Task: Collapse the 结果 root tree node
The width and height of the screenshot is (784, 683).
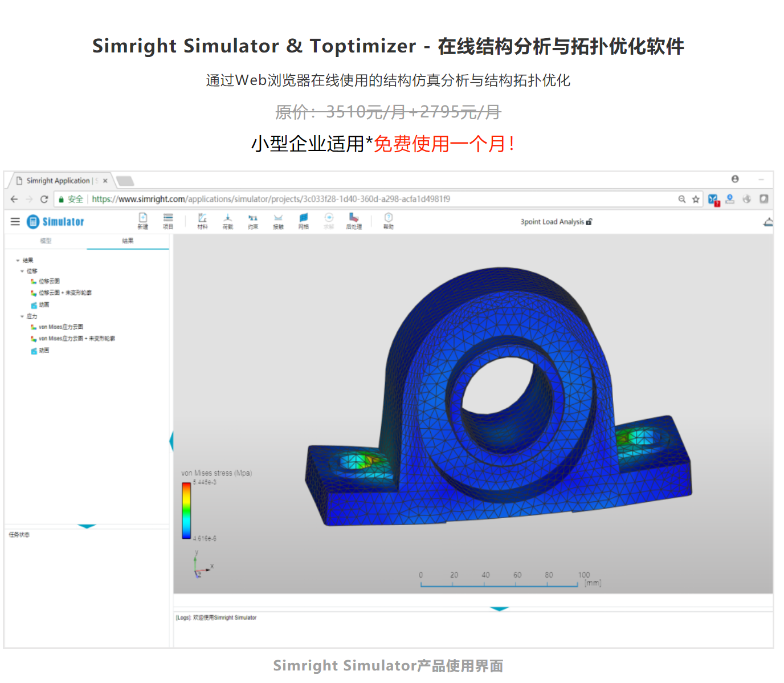Action: pyautogui.click(x=18, y=260)
